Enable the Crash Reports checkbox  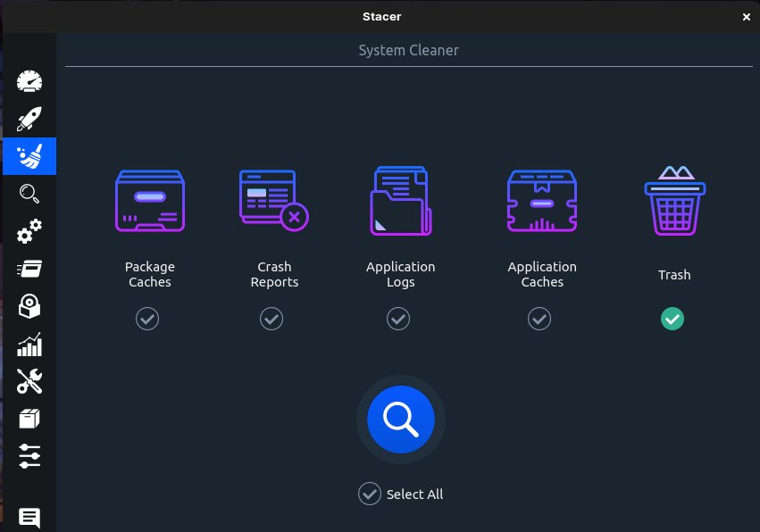(271, 319)
